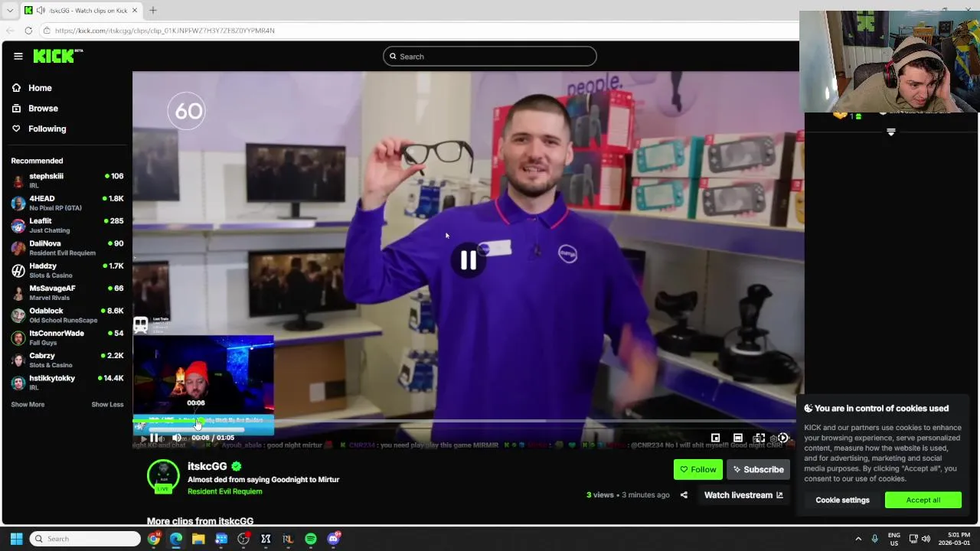Subscribe to itskcGG
This screenshot has height=551, width=980.
coord(758,470)
